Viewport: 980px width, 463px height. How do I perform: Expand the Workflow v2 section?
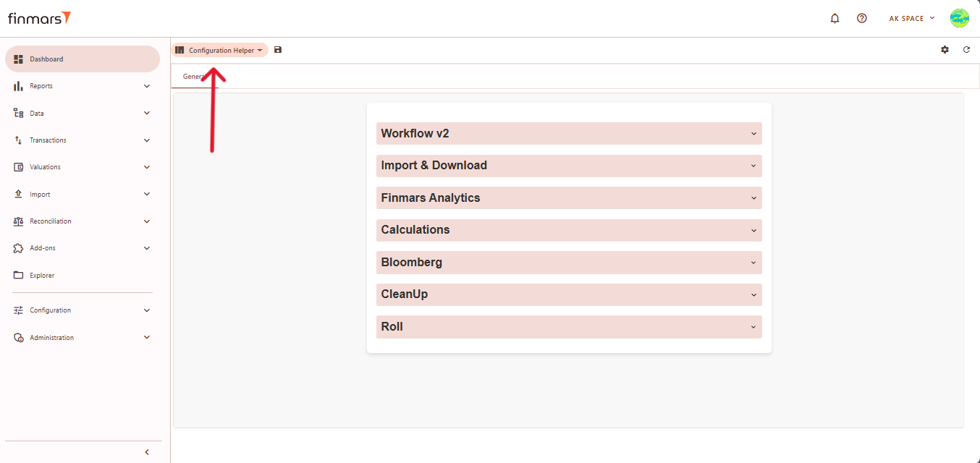pyautogui.click(x=569, y=133)
